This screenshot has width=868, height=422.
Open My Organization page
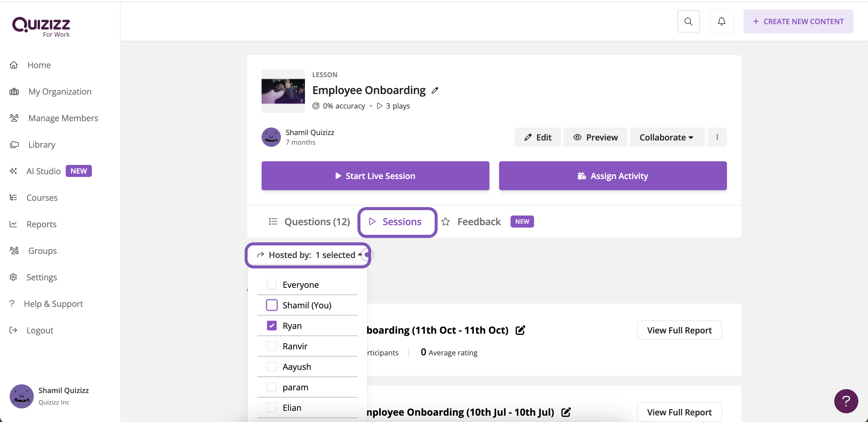click(x=60, y=92)
